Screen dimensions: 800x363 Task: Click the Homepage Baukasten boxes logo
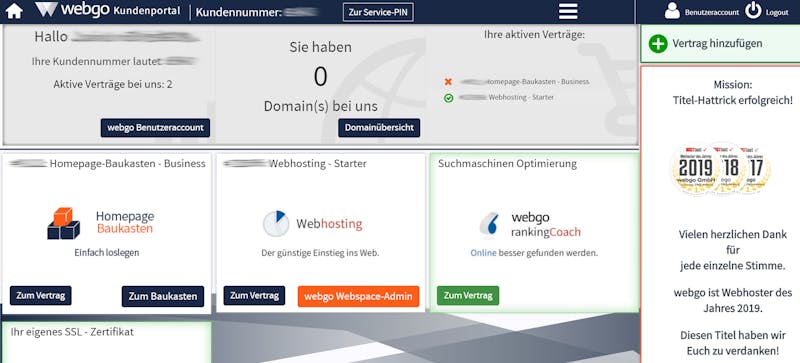(x=64, y=224)
